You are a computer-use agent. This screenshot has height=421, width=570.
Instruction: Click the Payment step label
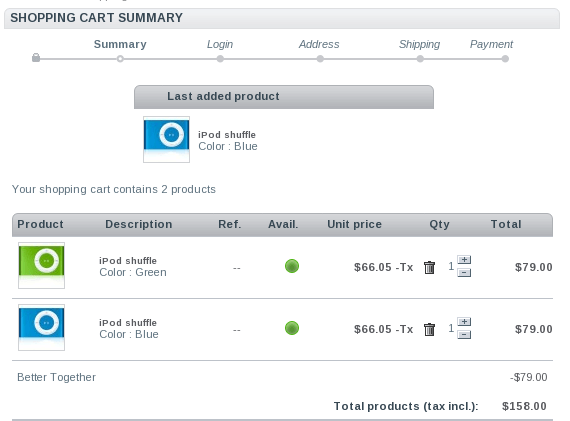click(491, 44)
